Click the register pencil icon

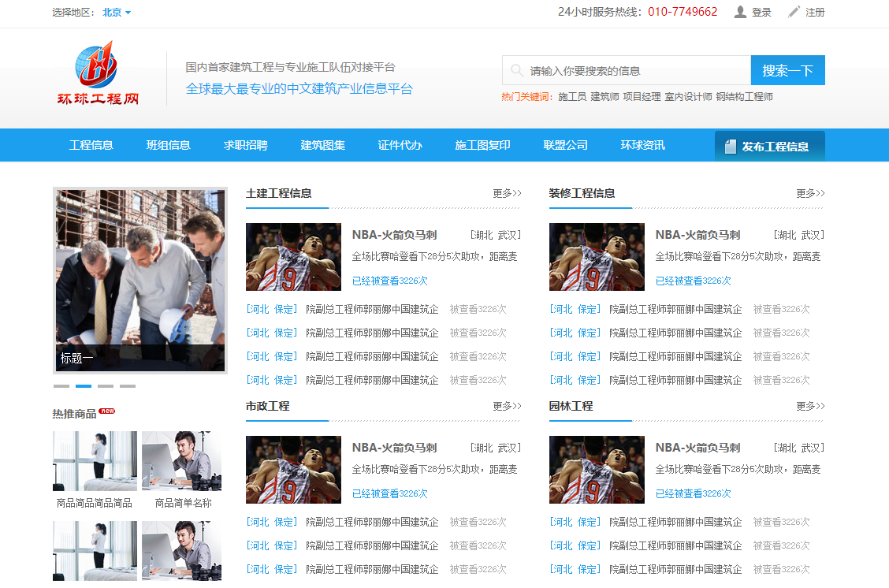tap(794, 12)
